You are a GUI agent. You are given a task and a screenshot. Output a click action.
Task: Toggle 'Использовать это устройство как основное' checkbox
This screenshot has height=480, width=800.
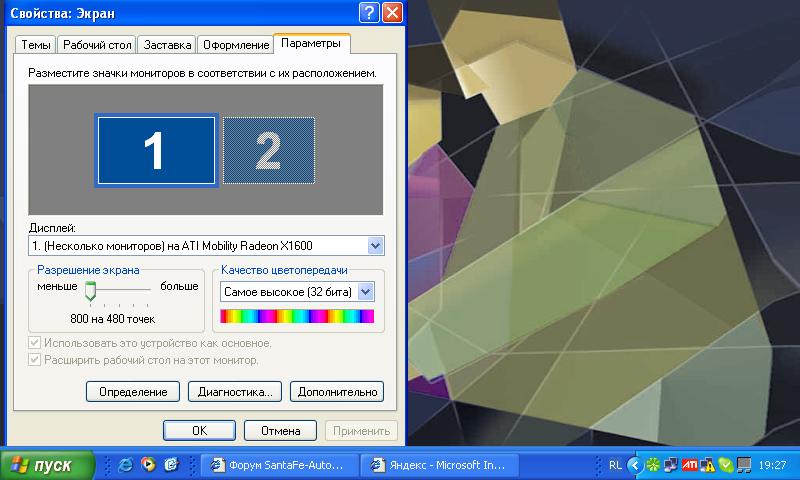[x=35, y=343]
